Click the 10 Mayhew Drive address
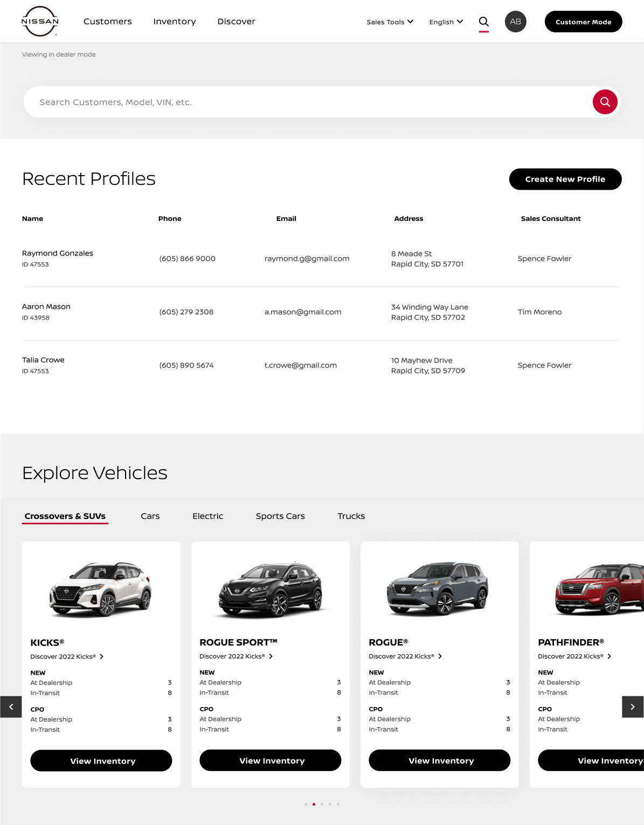644x825 pixels. pos(428,365)
